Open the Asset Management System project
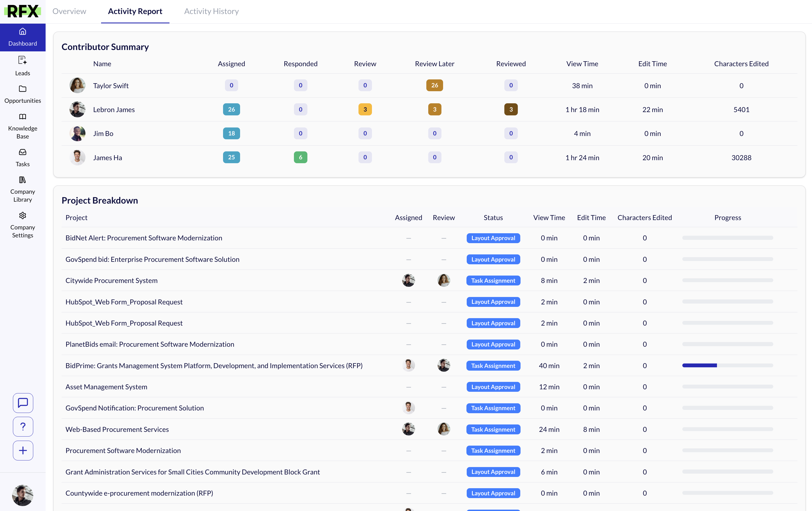Screen dimensions: 812x511 coord(106,387)
